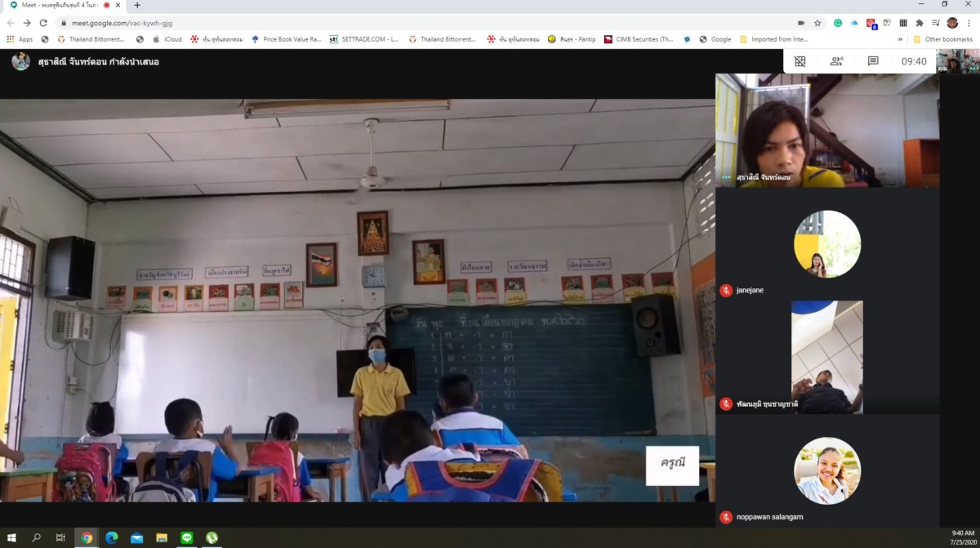Click janejane's round avatar tile
The width and height of the screenshot is (980, 548).
[827, 244]
